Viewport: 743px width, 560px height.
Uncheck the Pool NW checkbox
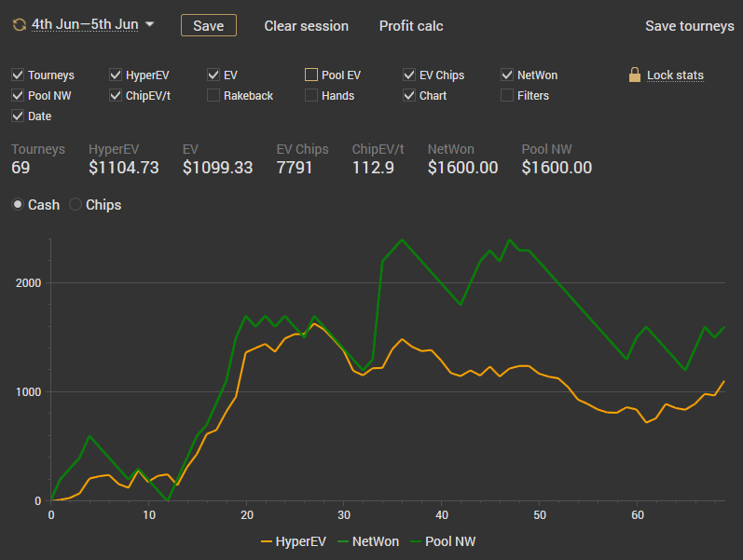pyautogui.click(x=18, y=95)
